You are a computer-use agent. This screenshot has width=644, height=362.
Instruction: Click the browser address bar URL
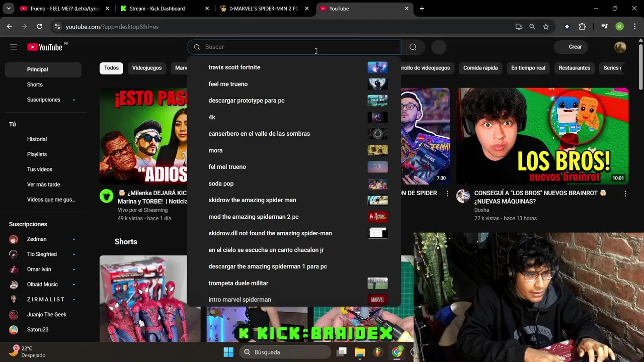pos(112,27)
